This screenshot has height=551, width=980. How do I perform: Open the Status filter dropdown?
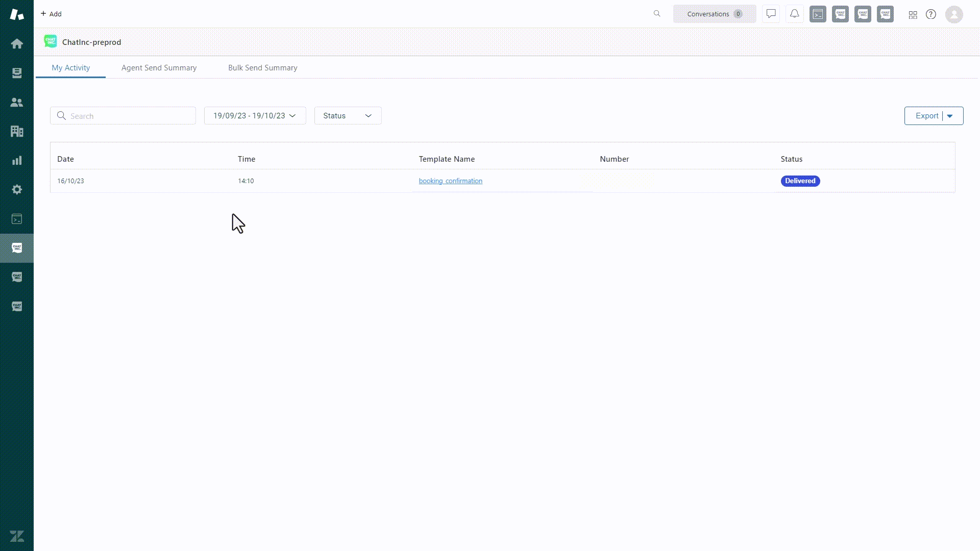click(348, 116)
